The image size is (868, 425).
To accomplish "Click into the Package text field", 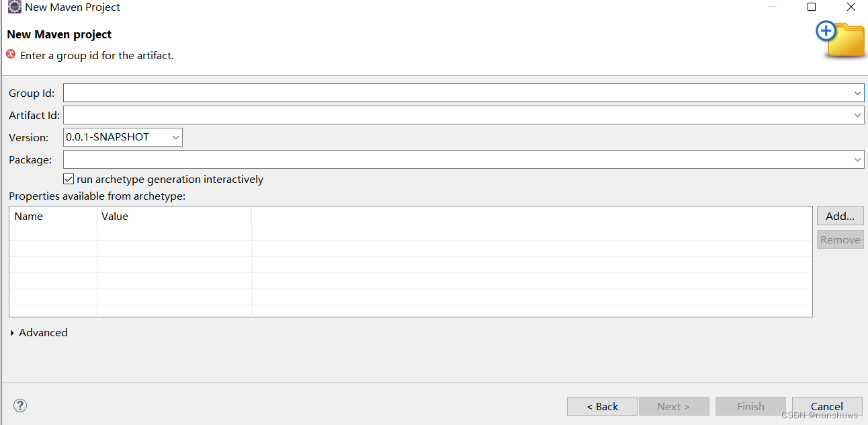I will click(457, 160).
